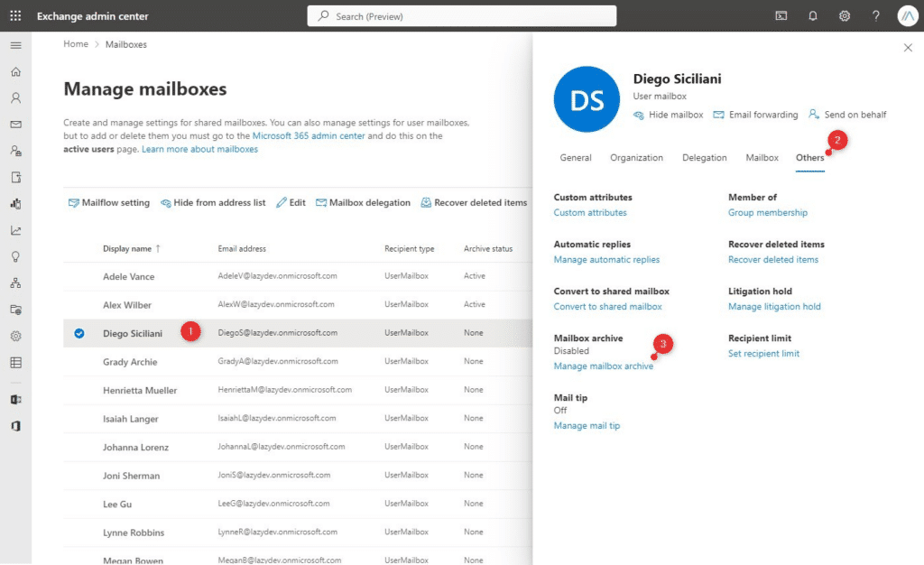Open the app launcher waffle icon
Viewport: 924px width, 565px height.
point(16,16)
